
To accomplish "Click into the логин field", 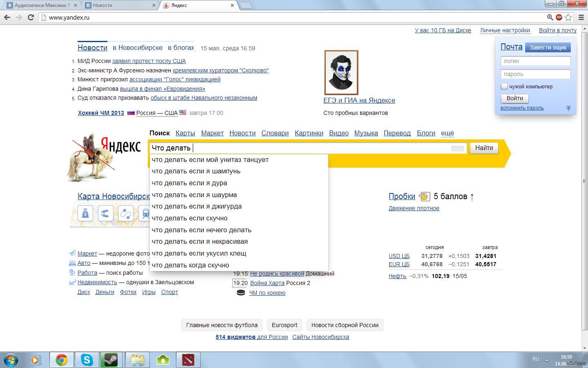I will click(535, 61).
